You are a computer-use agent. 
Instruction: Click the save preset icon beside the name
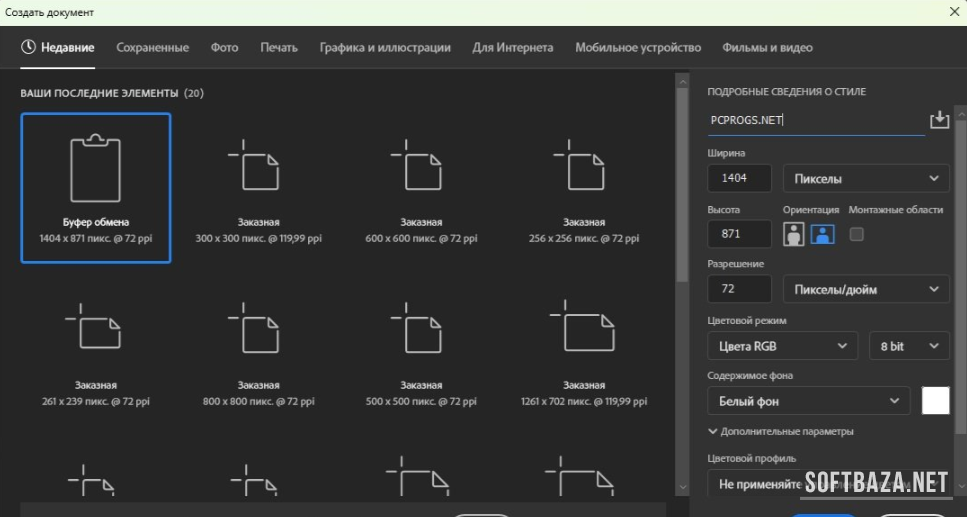pyautogui.click(x=939, y=120)
